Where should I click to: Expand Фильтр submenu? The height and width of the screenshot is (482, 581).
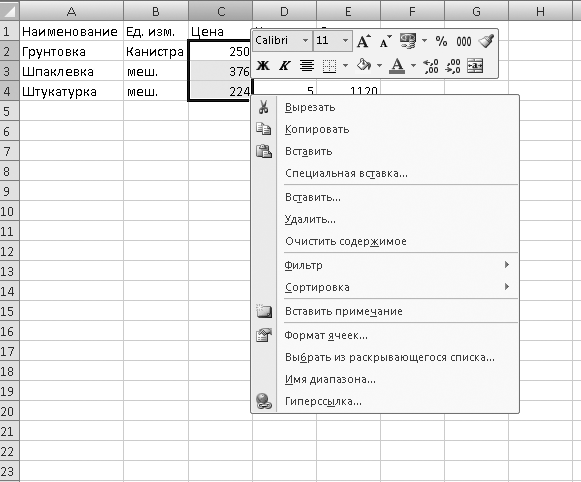coord(385,265)
